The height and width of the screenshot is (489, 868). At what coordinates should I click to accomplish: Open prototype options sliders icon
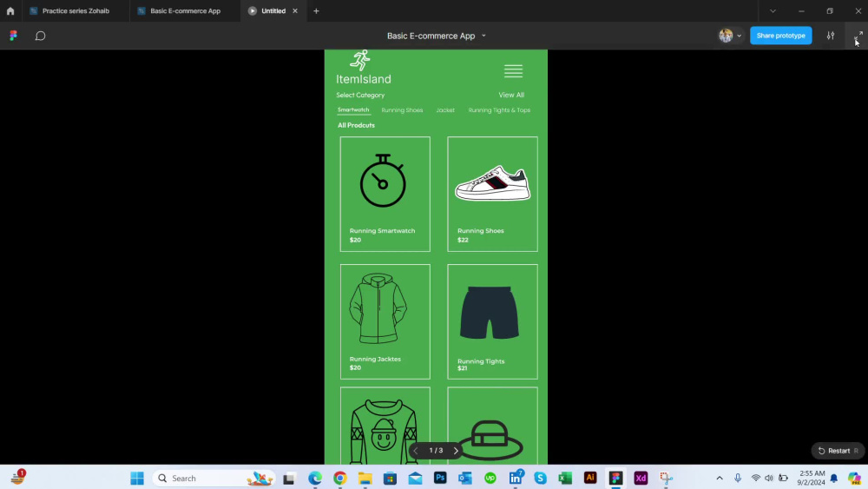[x=831, y=36]
